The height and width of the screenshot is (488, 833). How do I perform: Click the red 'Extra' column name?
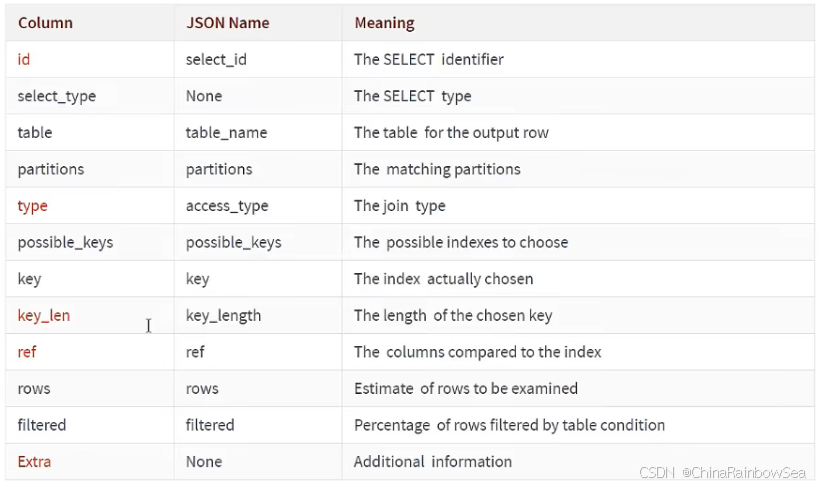(x=34, y=462)
